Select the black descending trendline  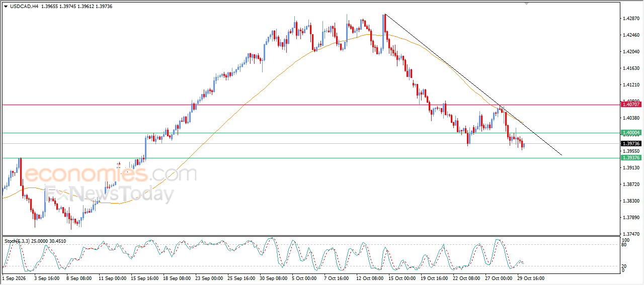click(473, 84)
